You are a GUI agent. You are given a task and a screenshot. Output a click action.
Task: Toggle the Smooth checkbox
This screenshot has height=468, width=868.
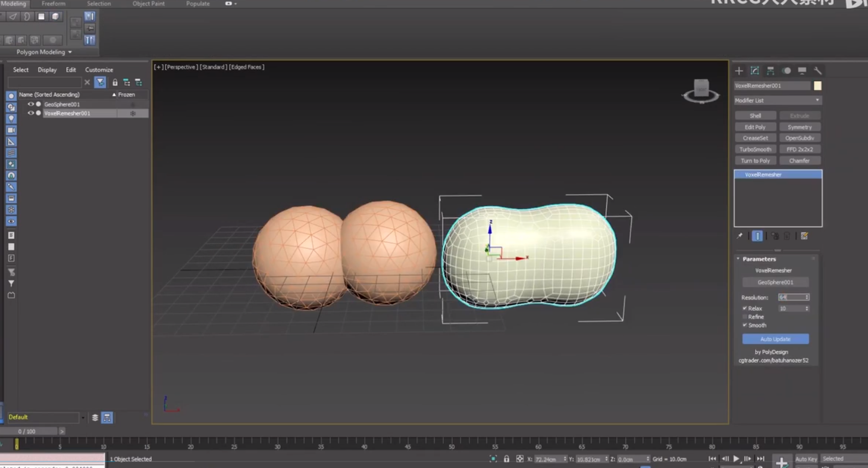[745, 325]
